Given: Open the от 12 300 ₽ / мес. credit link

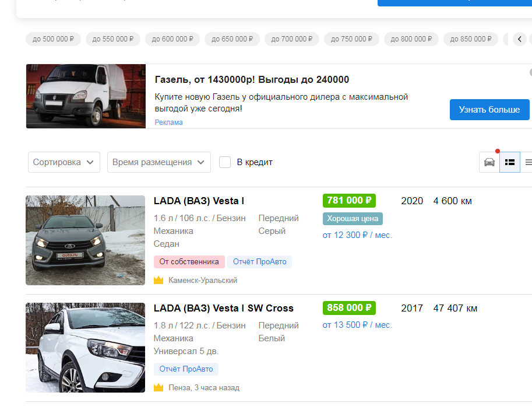Looking at the screenshot, I should coord(357,235).
